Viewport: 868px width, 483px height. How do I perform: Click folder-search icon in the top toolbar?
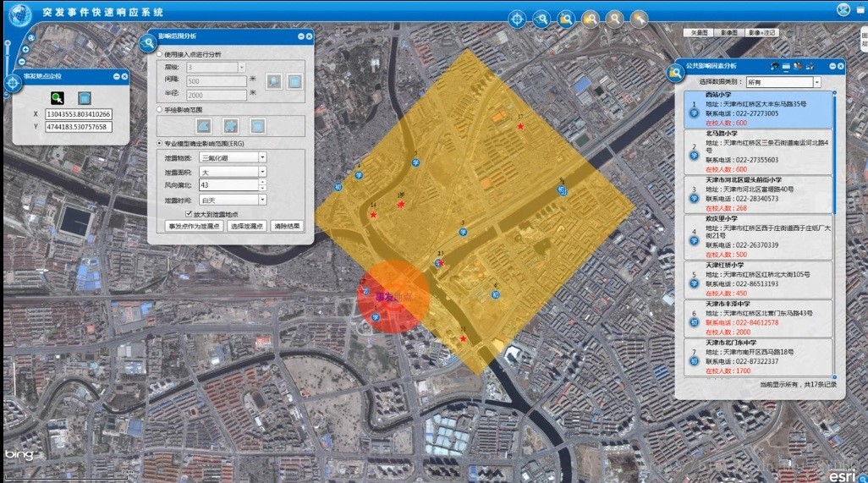(567, 19)
